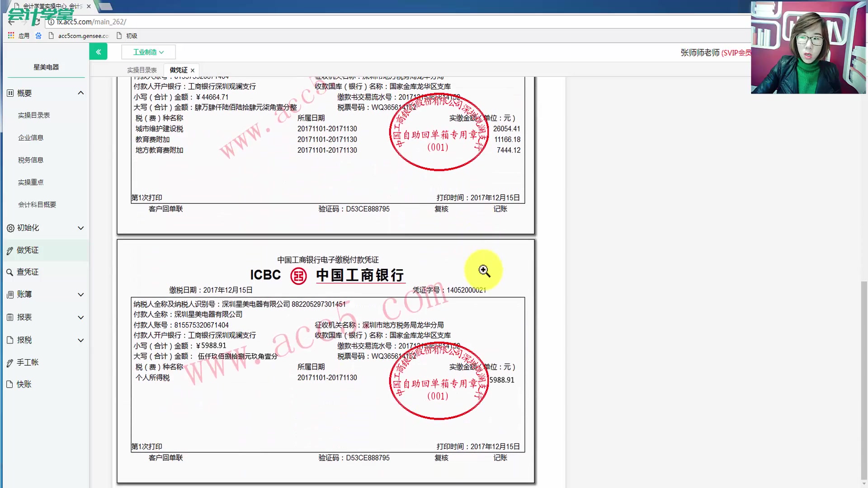The height and width of the screenshot is (488, 868).
Task: Click the yellow magnifier on the ICBC voucher
Action: pyautogui.click(x=483, y=270)
